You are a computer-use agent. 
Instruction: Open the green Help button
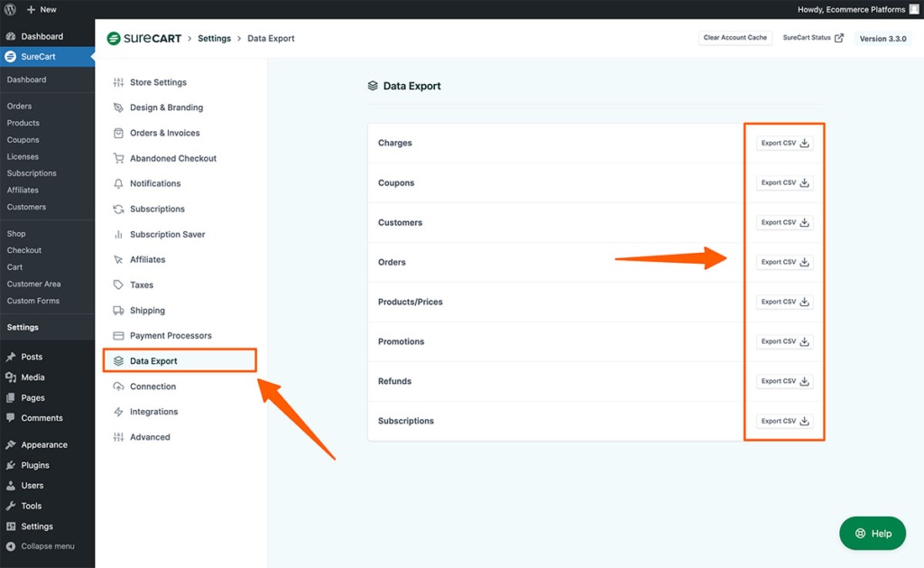pyautogui.click(x=873, y=533)
